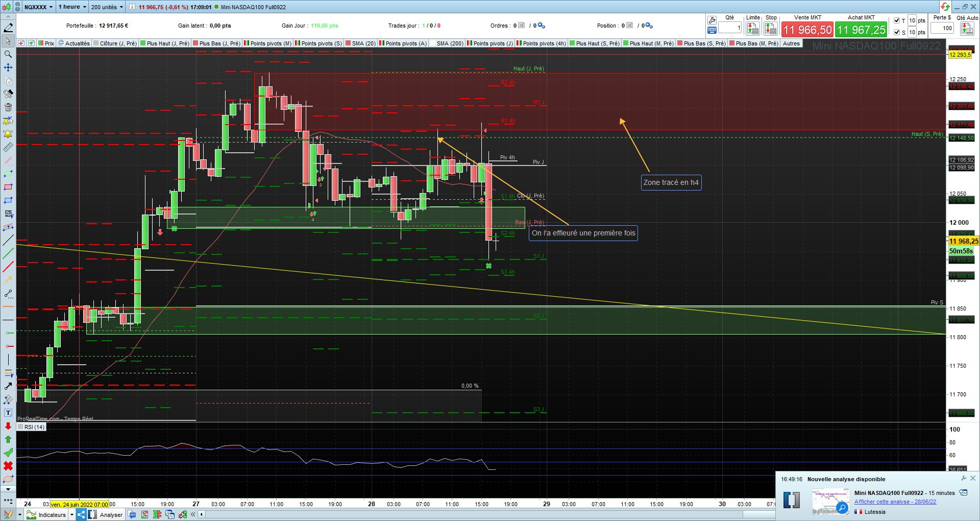Click the blue keyboard icon

pos(712,31)
